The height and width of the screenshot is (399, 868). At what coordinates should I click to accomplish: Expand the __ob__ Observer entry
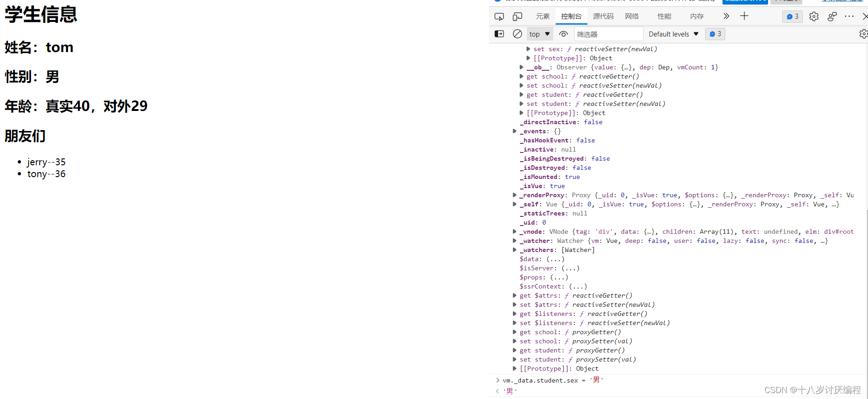522,67
